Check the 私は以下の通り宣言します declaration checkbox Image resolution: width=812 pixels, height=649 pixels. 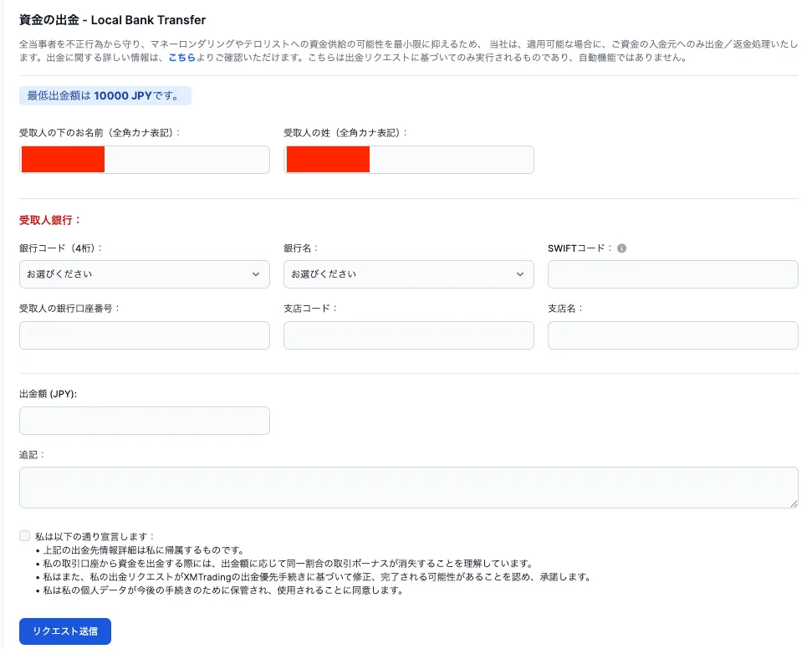click(23, 535)
